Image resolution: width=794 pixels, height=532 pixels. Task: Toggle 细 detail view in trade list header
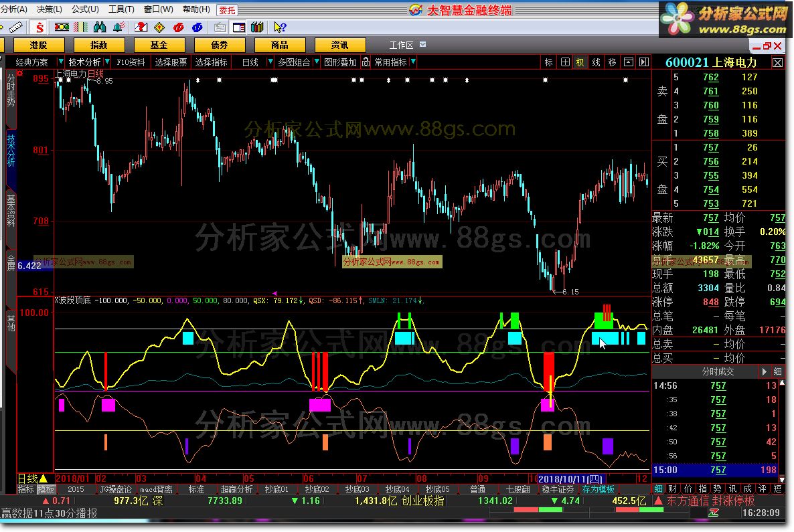777,371
